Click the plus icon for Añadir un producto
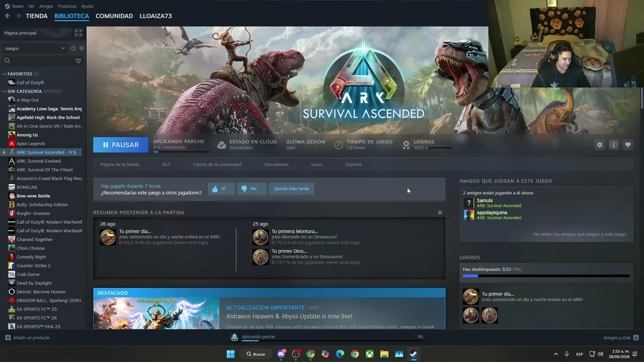Image resolution: width=644 pixels, height=362 pixels. [x=8, y=337]
